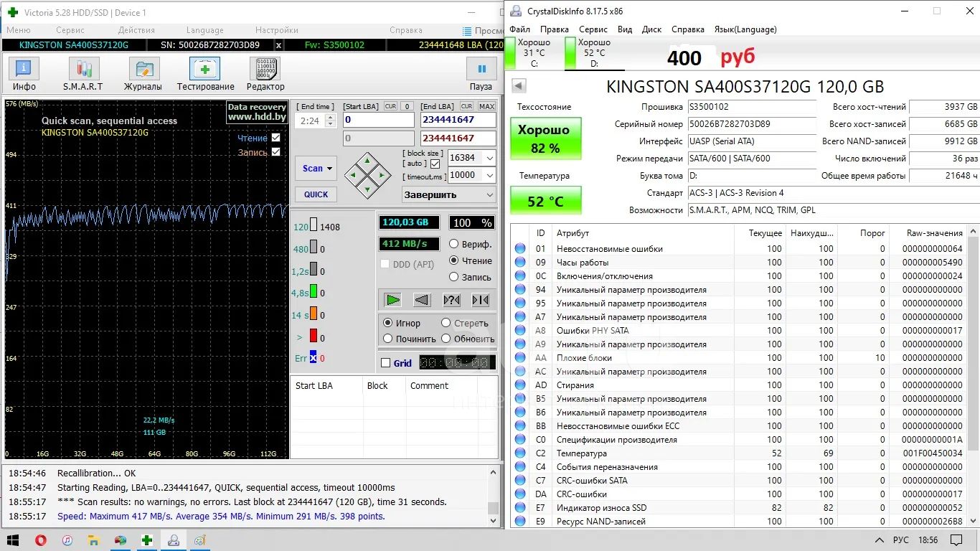Open the Завершить end-action dropdown
This screenshot has height=551, width=980.
[448, 194]
